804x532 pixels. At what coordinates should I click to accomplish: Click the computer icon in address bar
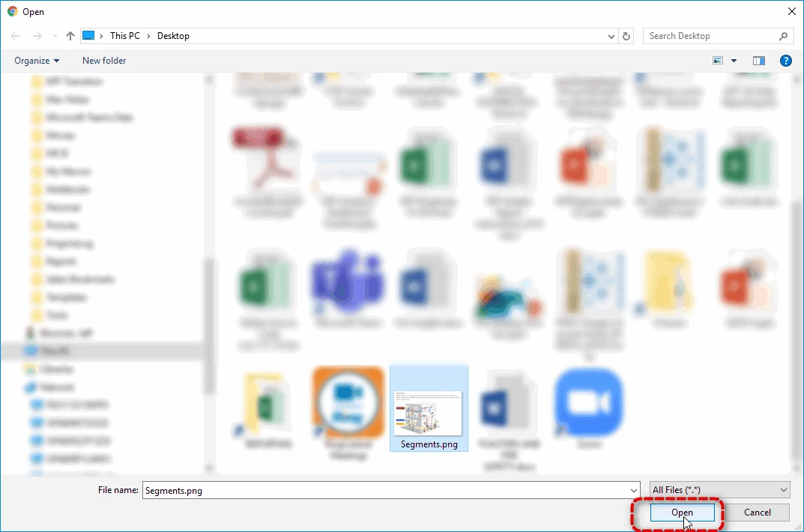coord(88,35)
